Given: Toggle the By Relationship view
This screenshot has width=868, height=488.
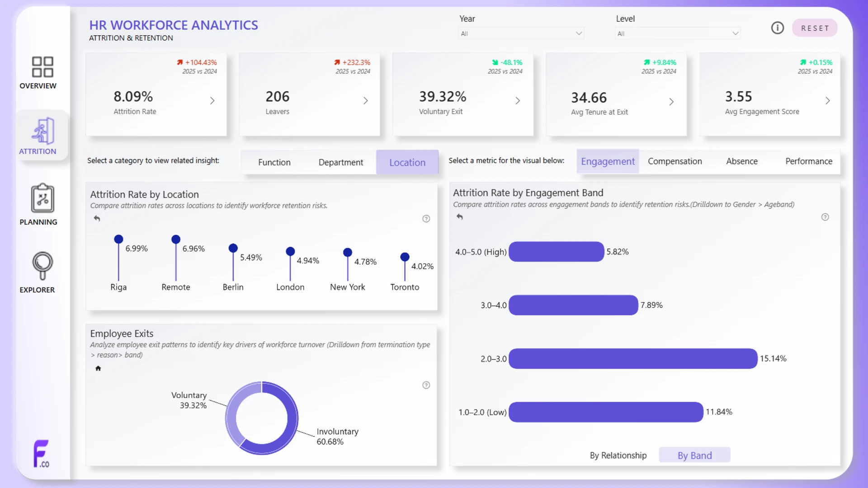Looking at the screenshot, I should 618,455.
